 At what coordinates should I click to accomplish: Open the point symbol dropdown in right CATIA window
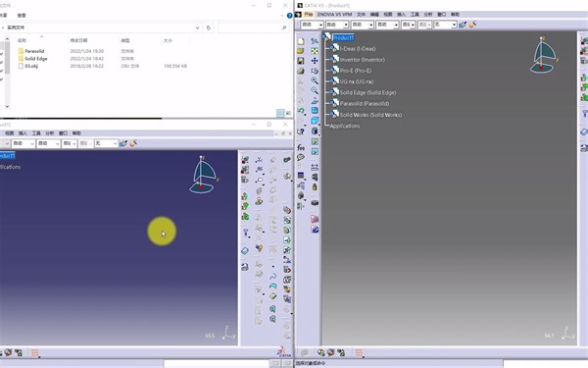tap(409, 25)
